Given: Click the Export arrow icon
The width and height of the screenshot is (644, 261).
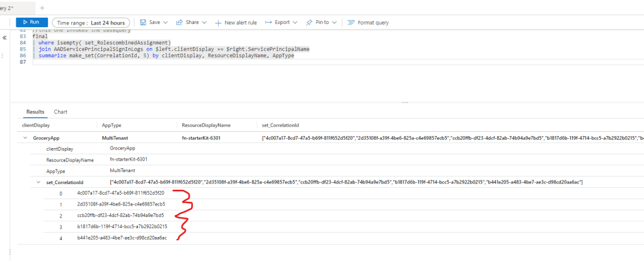Looking at the screenshot, I should [x=268, y=22].
